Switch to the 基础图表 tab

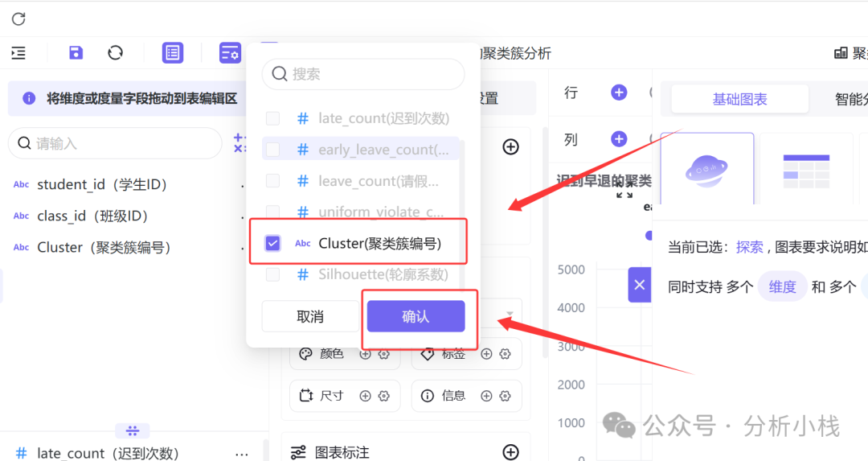(x=739, y=99)
